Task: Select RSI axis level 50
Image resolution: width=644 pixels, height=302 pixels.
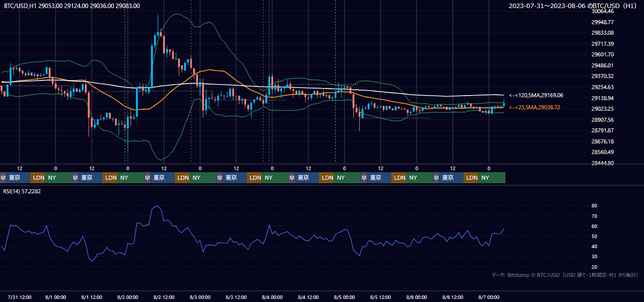Action: (x=594, y=236)
